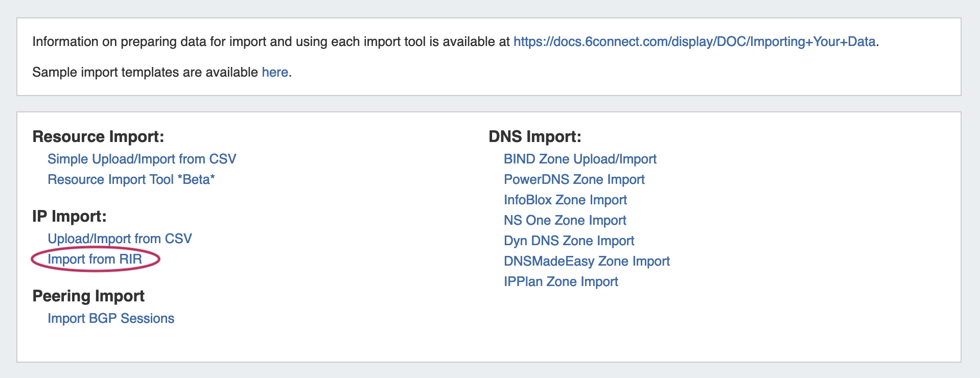Choose PowerDNS Zone Import
The width and height of the screenshot is (980, 378).
(574, 179)
